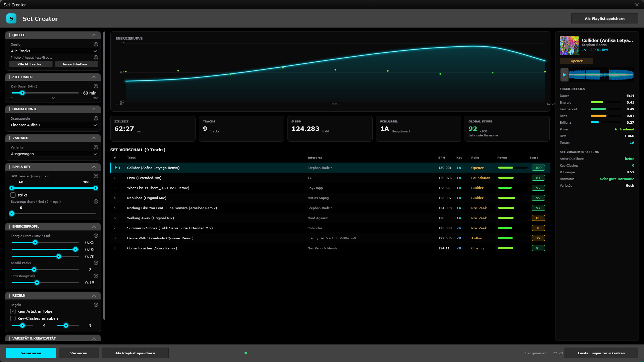Click green status dot in bottom bar

tap(246, 353)
